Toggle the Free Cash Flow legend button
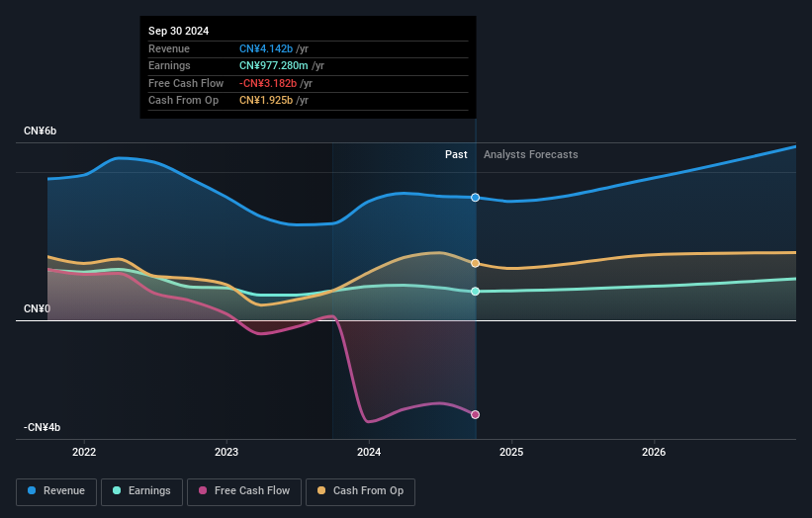The width and height of the screenshot is (812, 518). (244, 491)
